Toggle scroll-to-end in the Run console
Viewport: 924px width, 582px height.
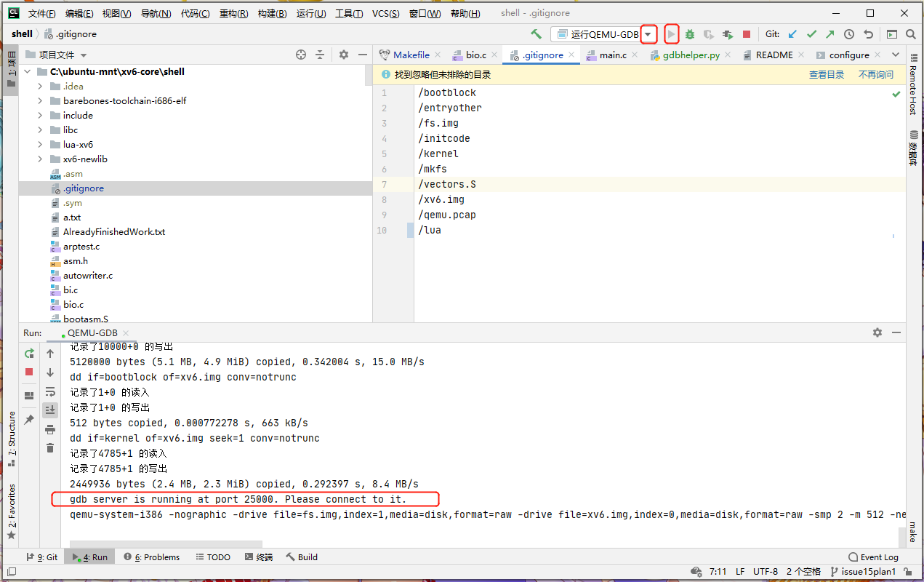(50, 410)
